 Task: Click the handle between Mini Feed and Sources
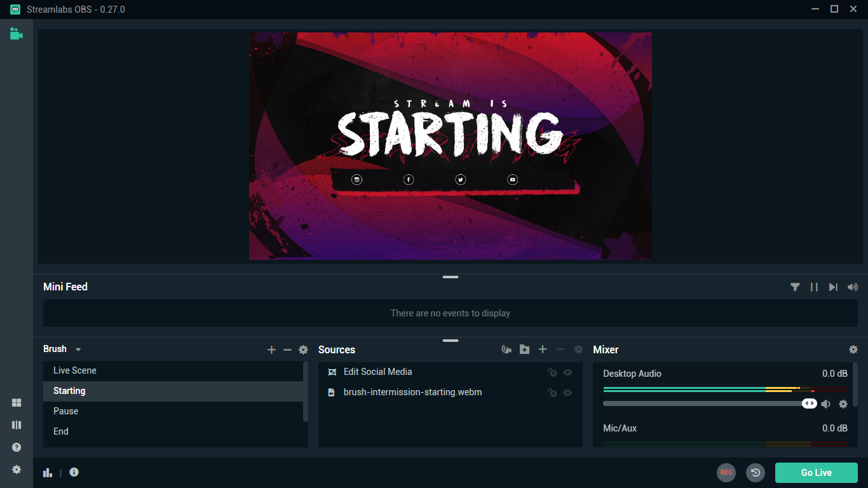[451, 341]
